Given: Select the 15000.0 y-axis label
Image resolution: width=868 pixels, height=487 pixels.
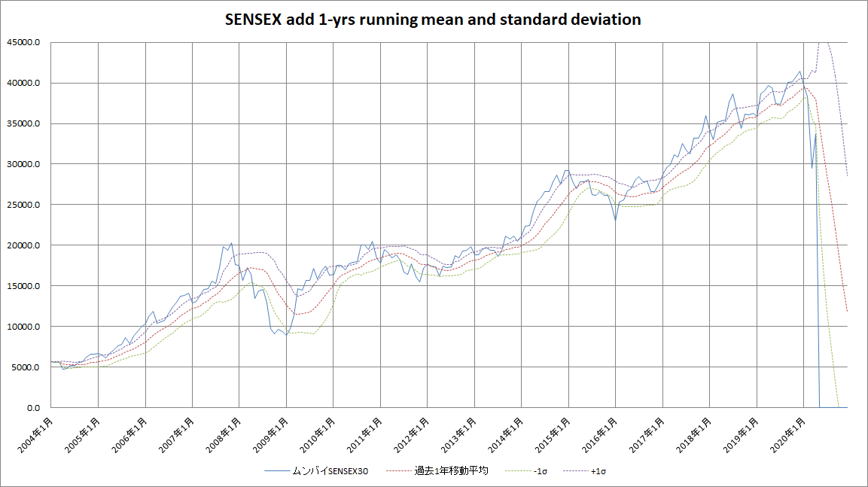Looking at the screenshot, I should [23, 286].
